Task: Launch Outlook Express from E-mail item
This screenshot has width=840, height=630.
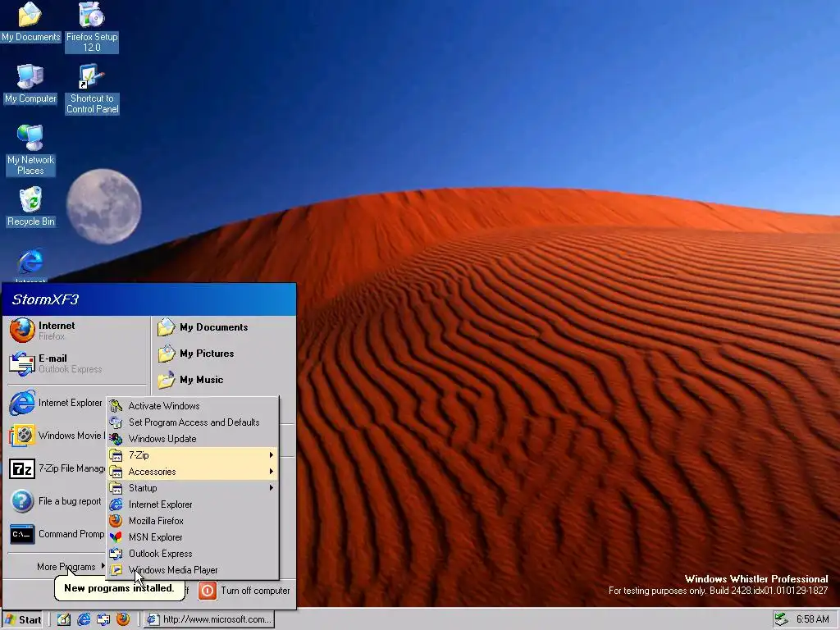Action: click(x=76, y=363)
